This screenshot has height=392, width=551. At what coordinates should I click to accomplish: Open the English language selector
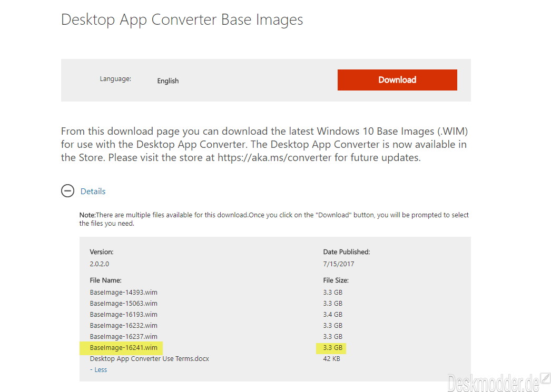[x=168, y=81]
